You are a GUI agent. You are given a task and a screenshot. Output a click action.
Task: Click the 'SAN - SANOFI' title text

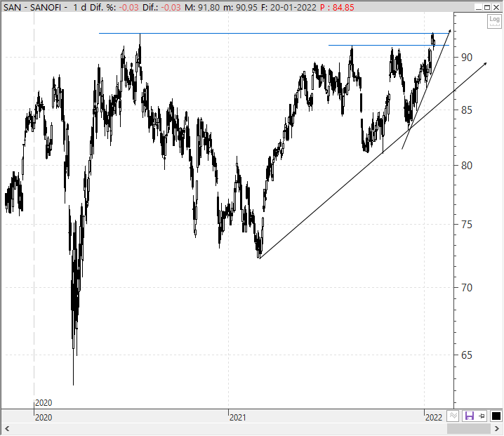coord(32,7)
